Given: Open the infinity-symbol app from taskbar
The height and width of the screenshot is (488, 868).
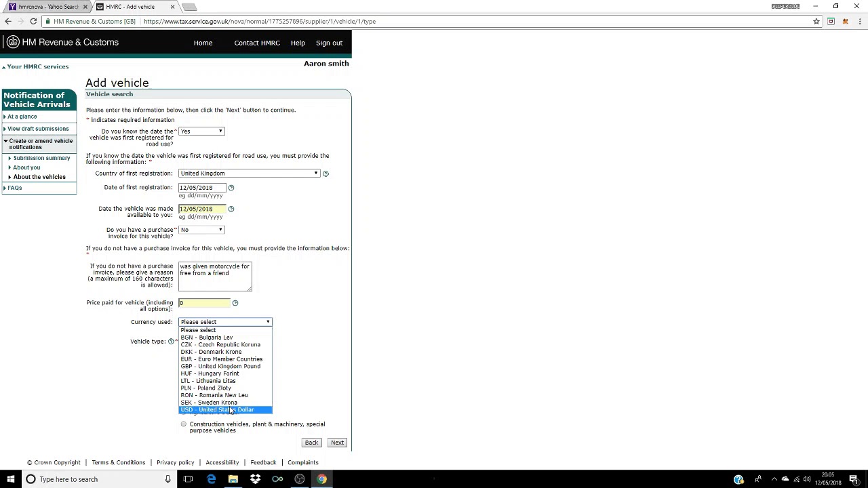Looking at the screenshot, I should 277,479.
